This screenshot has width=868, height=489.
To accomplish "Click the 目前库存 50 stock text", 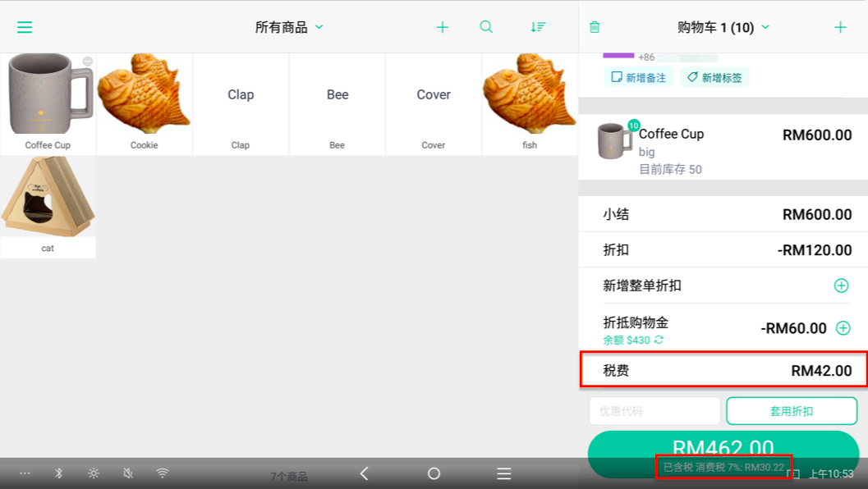I will [x=670, y=169].
